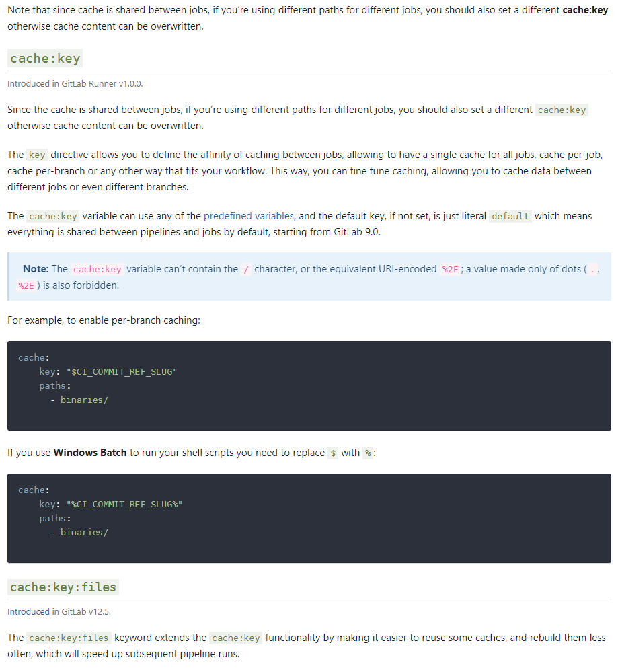Click the inline 'cache:key:files' keyword code
Viewport: 618px width, 672px height.
point(69,638)
